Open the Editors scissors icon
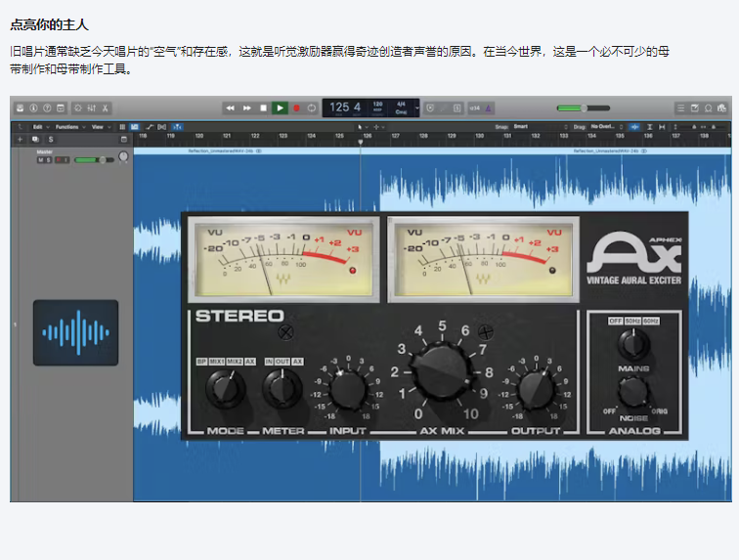This screenshot has width=739, height=560. (106, 108)
